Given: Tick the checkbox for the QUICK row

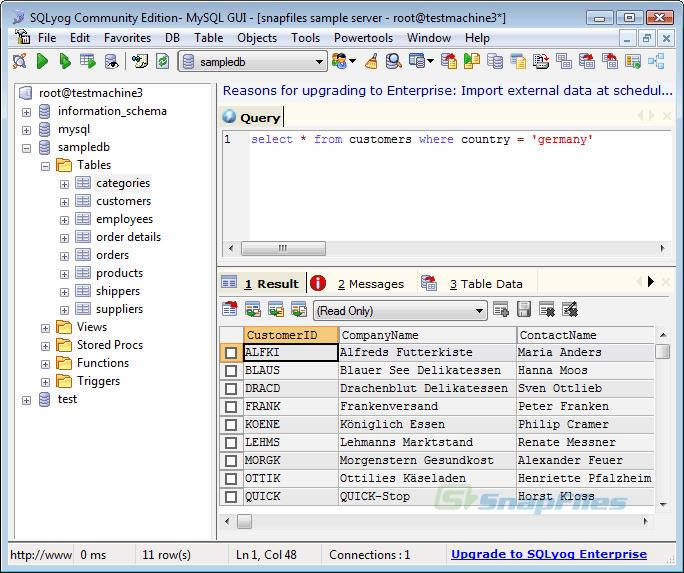Looking at the screenshot, I should click(x=231, y=496).
